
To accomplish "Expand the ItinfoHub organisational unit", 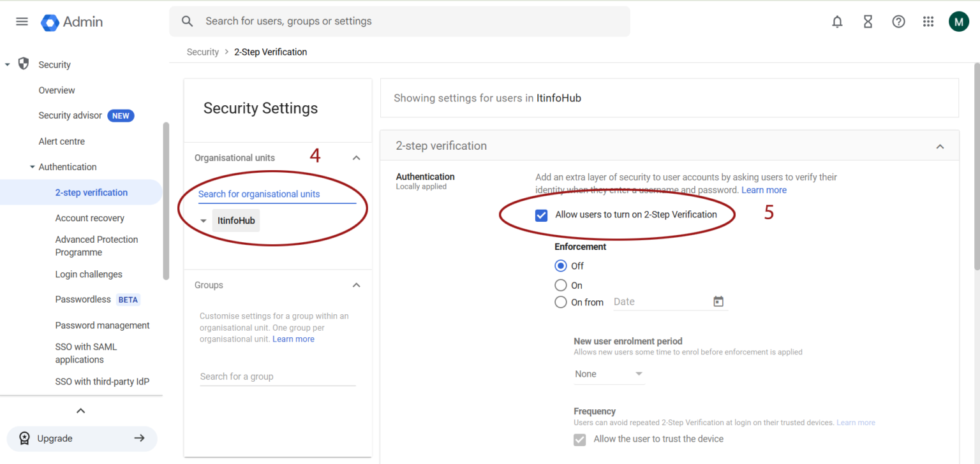I will pos(203,221).
